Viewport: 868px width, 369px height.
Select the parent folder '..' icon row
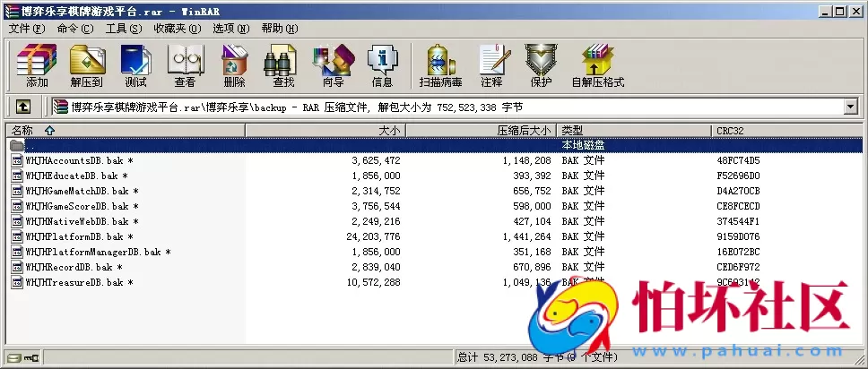point(17,145)
